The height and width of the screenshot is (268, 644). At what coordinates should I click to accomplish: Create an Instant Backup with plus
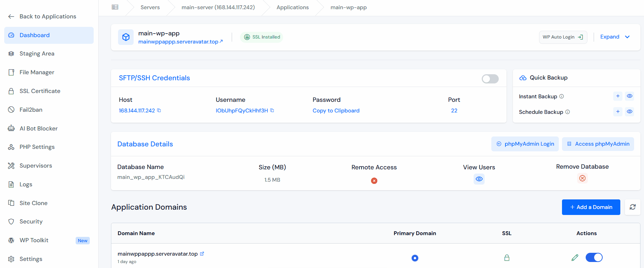tap(618, 96)
